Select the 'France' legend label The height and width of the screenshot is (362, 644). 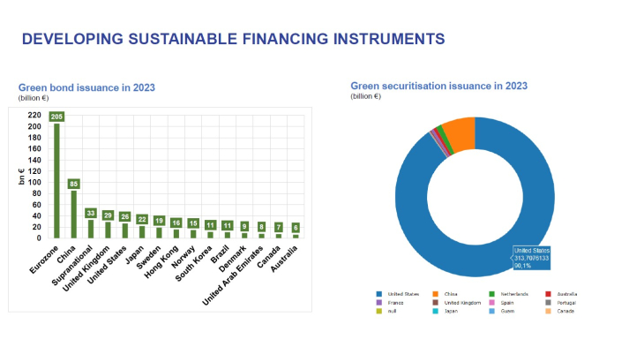click(395, 303)
